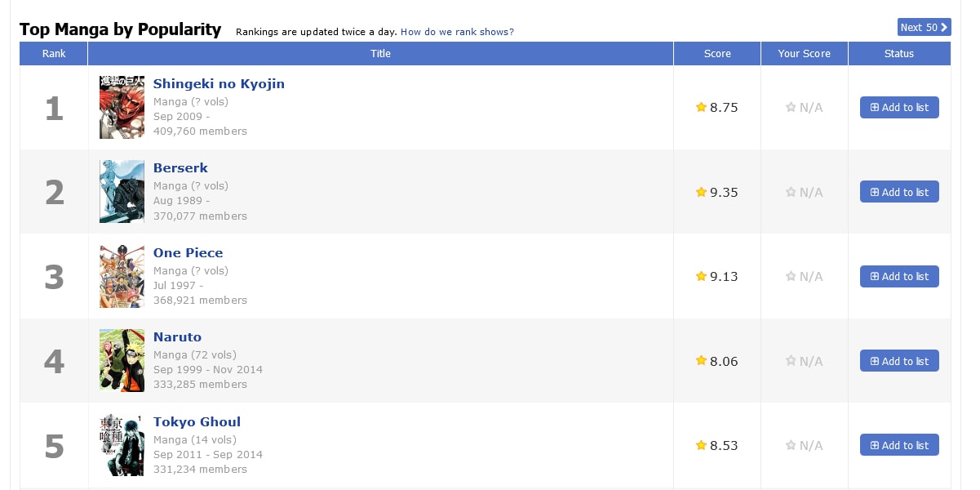Open the One Piece cover image
980x490 pixels.
[122, 276]
